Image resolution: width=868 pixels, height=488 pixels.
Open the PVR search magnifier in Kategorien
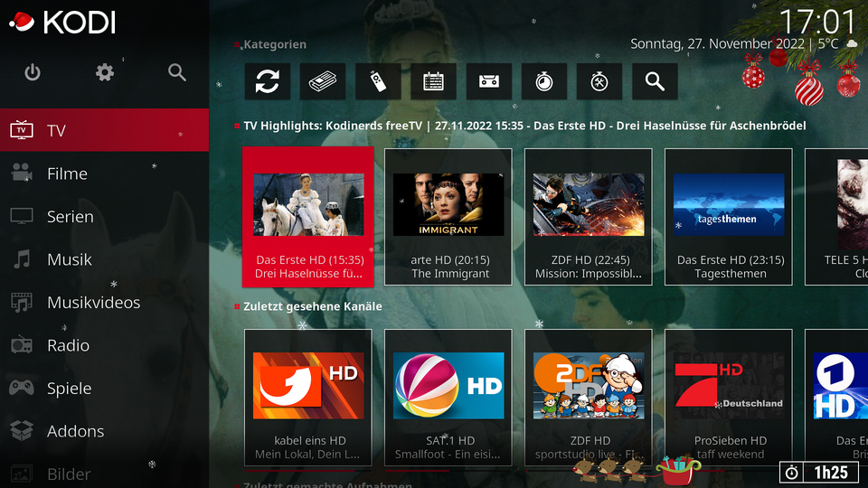click(x=655, y=81)
